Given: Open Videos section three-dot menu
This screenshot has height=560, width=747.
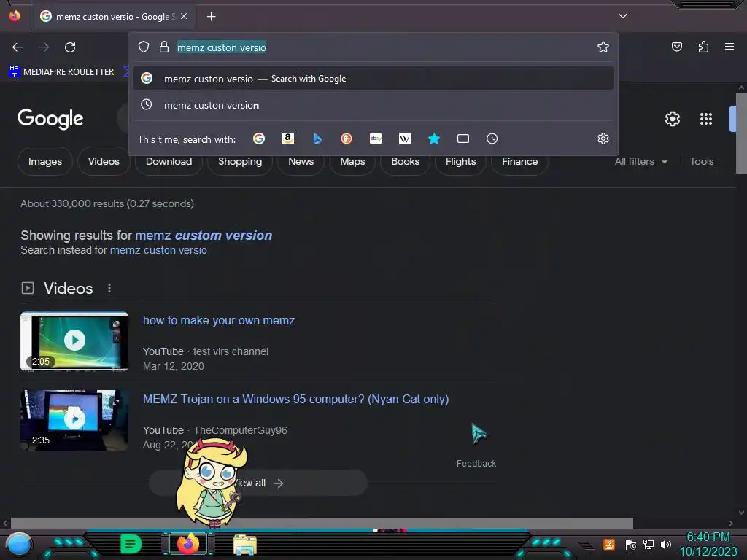Looking at the screenshot, I should click(x=109, y=288).
